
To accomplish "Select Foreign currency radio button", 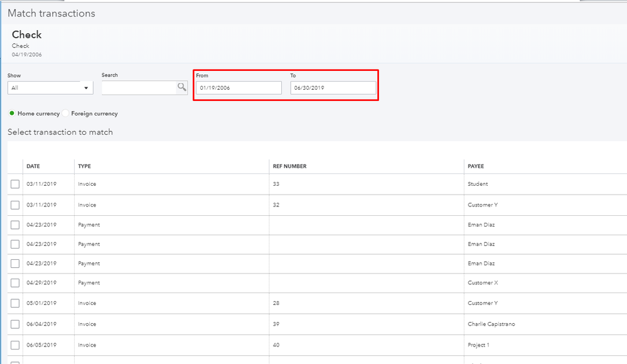I will tap(66, 114).
